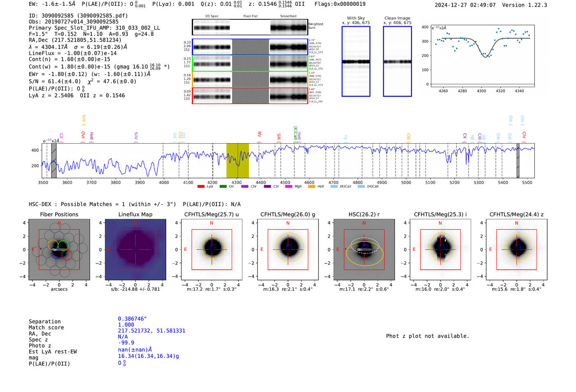Click the yellow highlighted band in spectrum
The image size is (576, 392).
[237, 160]
